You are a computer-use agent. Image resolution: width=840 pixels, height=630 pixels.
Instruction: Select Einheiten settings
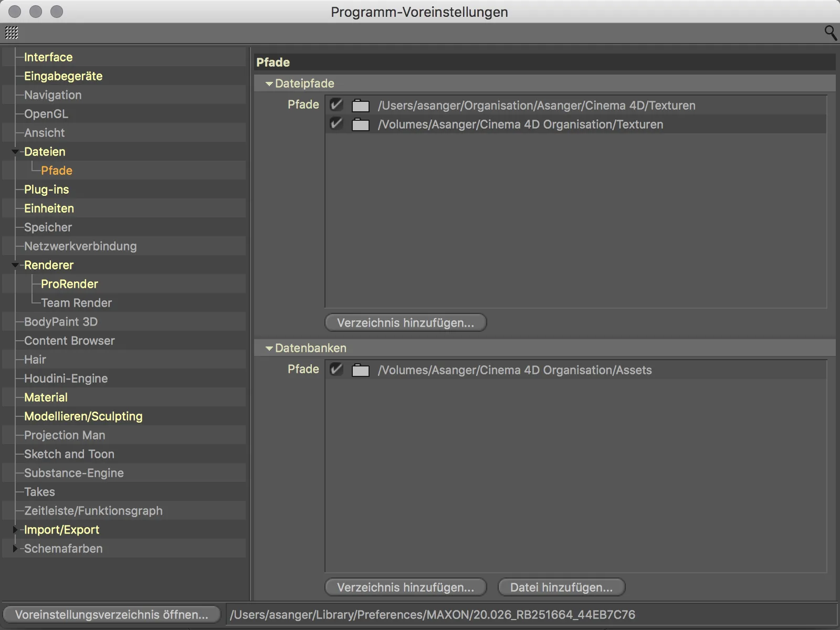tap(49, 208)
